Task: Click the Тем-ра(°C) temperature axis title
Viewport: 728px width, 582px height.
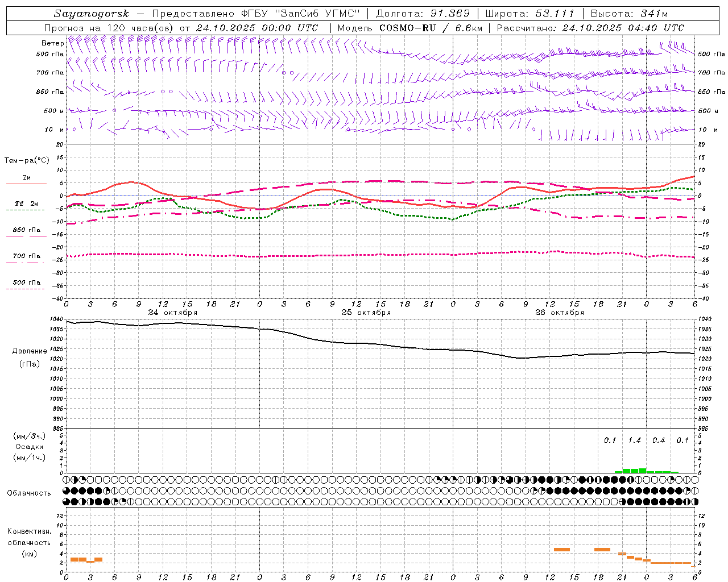Action: 27,161
